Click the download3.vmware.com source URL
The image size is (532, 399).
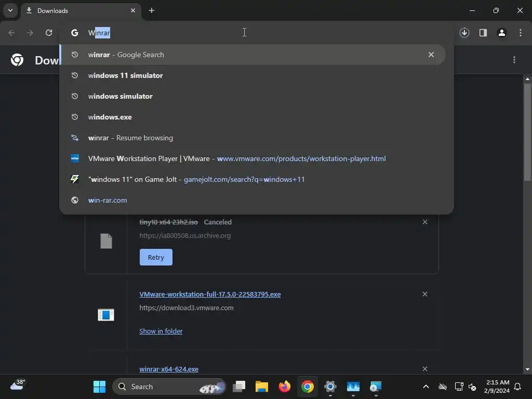tap(187, 308)
